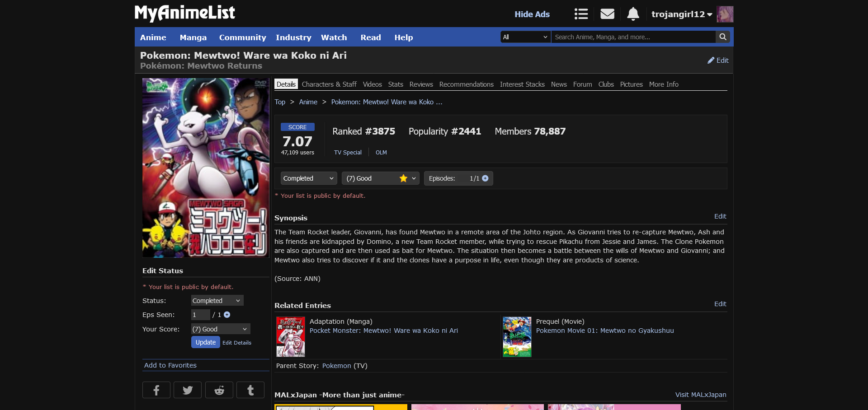Viewport: 868px width, 410px height.
Task: Share on Twitter
Action: 188,390
